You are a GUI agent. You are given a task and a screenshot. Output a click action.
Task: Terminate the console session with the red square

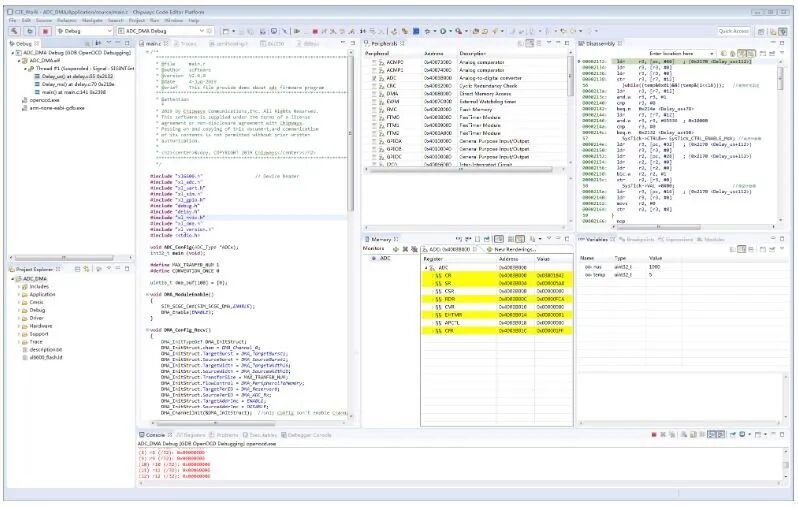654,435
